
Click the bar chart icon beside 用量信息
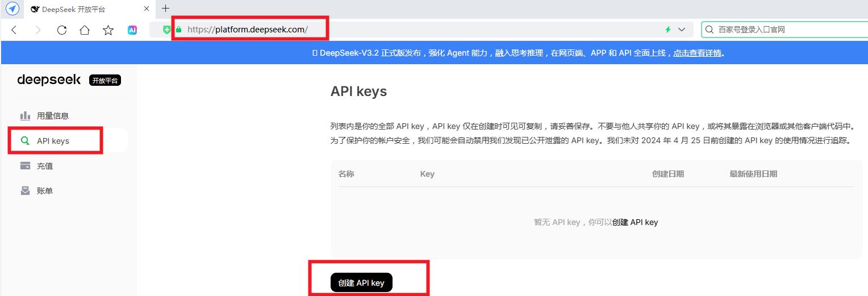[x=25, y=116]
